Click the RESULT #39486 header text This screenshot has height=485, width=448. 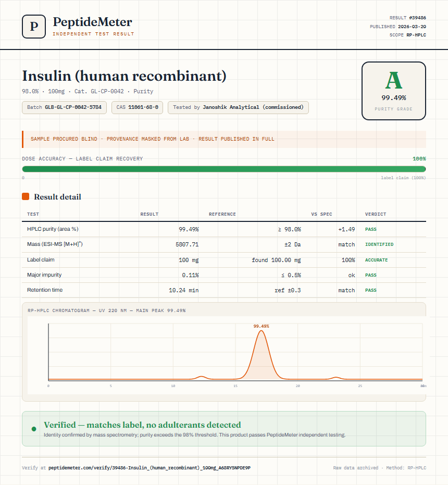coord(408,18)
